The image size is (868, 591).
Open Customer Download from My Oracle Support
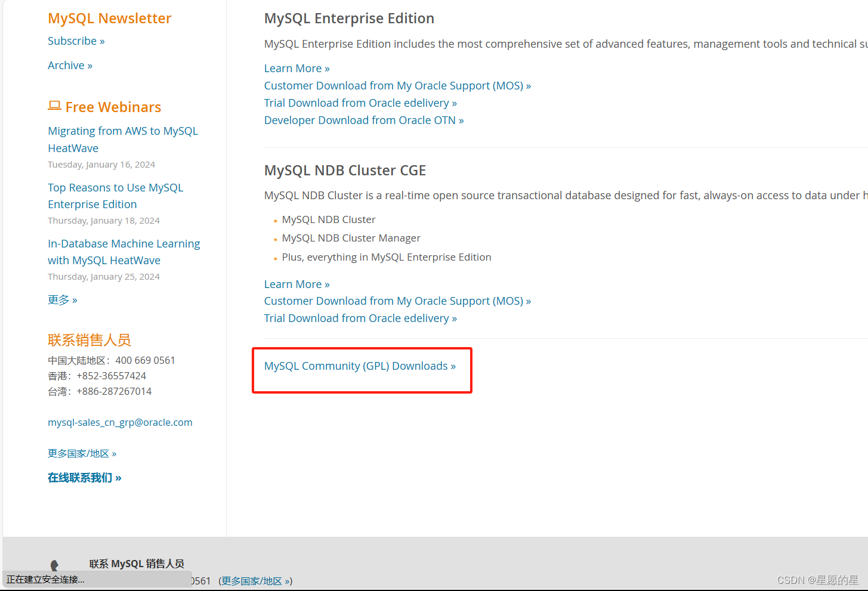point(397,85)
